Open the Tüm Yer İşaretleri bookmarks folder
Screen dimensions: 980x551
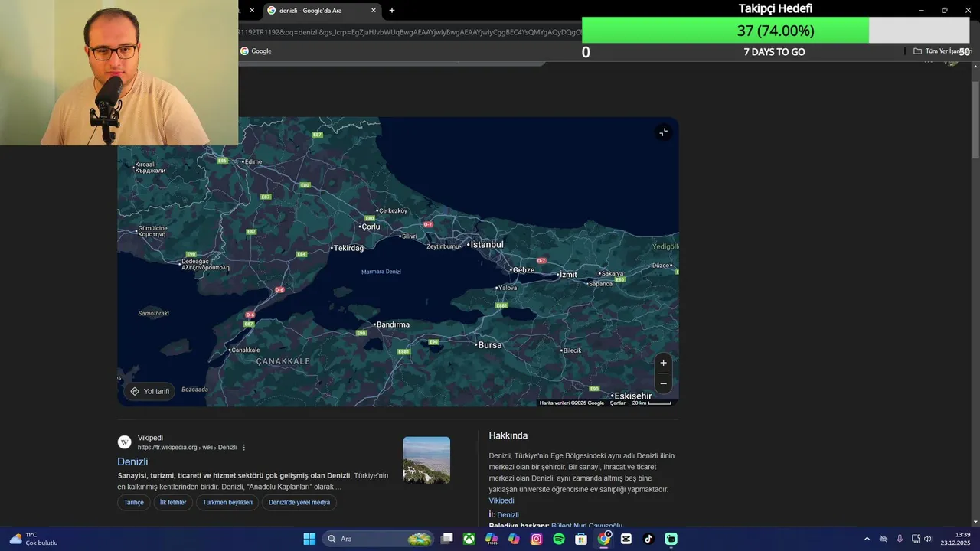pyautogui.click(x=942, y=51)
